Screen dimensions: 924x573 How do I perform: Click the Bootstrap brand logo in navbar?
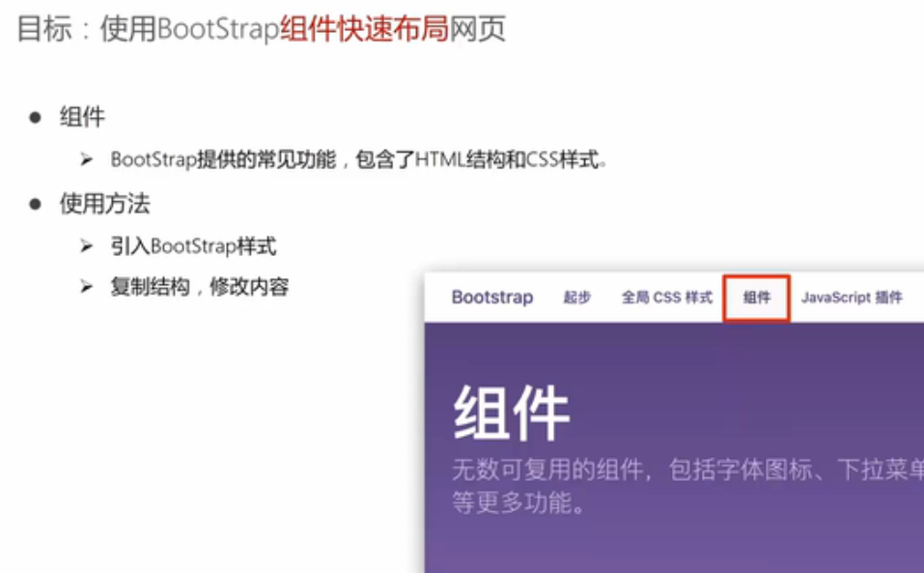tap(491, 298)
